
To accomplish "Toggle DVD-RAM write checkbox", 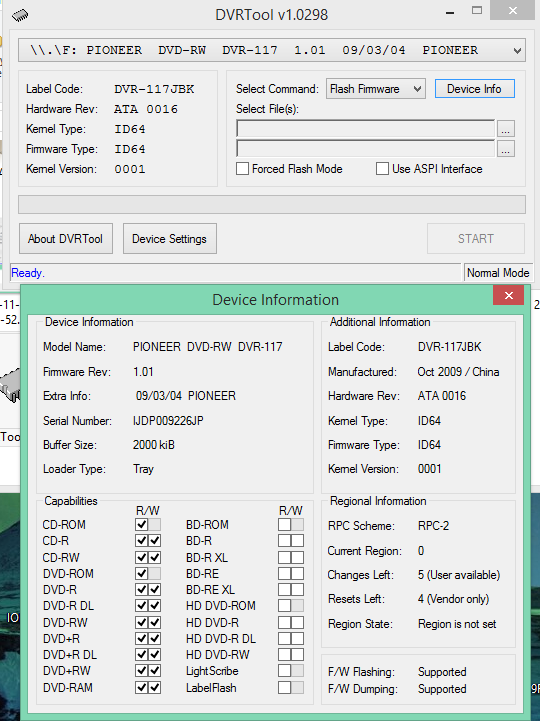I will (155, 688).
